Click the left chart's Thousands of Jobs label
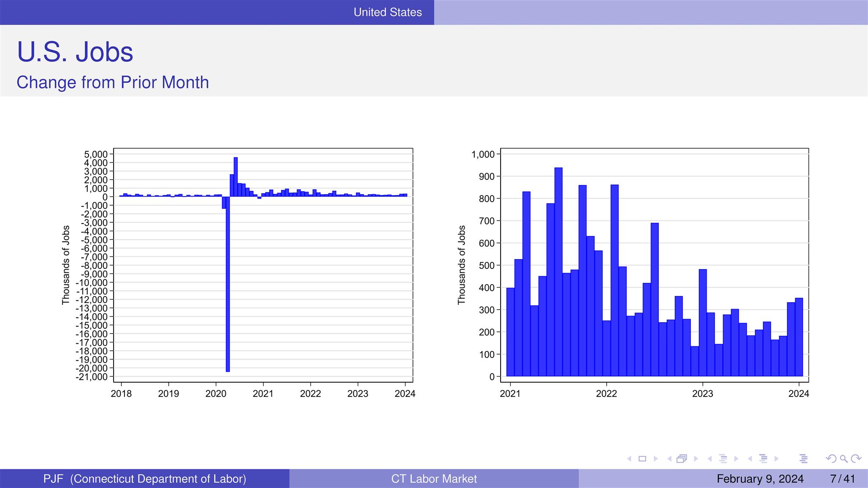Screen dimensions: 868x488 click(66, 265)
